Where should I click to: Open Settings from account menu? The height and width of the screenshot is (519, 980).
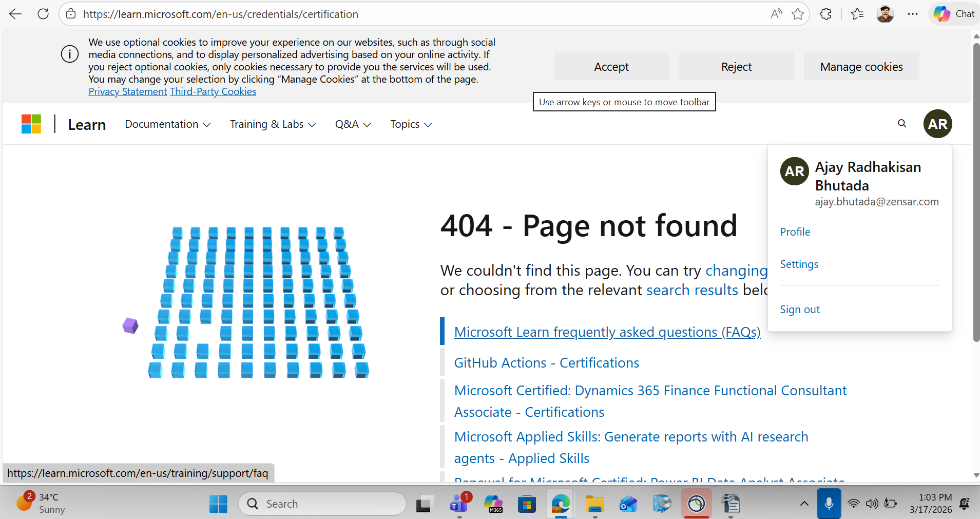[x=799, y=264]
